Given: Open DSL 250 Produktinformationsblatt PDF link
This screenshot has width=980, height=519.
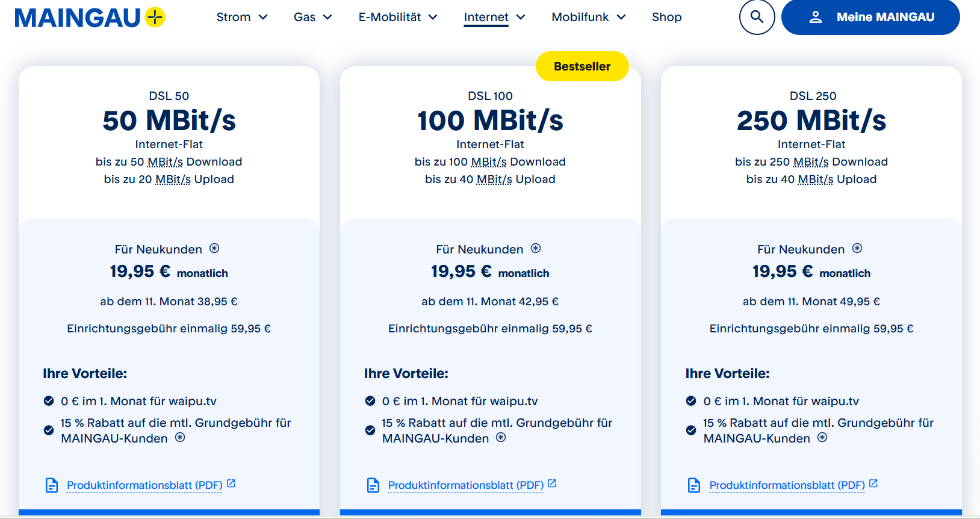Looking at the screenshot, I should (787, 485).
